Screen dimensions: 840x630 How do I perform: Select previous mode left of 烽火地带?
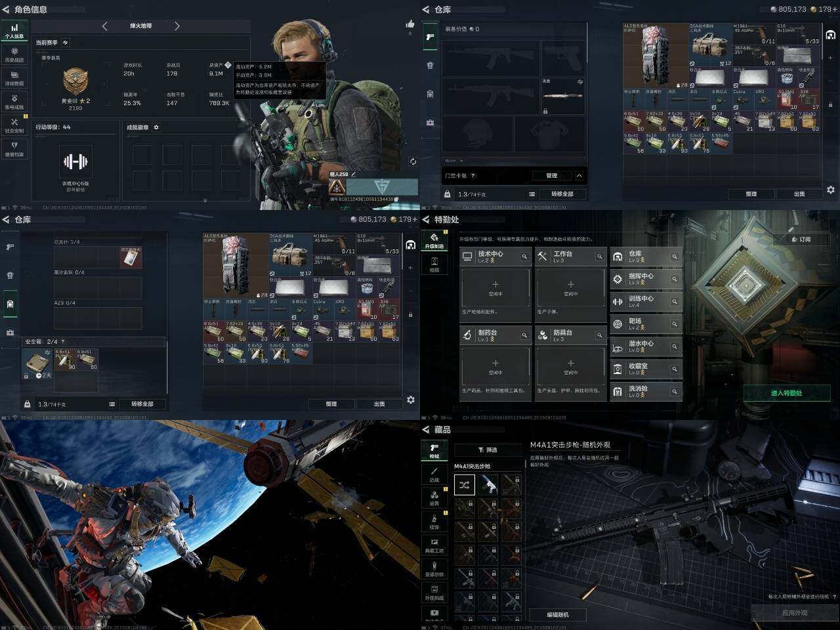tap(105, 26)
